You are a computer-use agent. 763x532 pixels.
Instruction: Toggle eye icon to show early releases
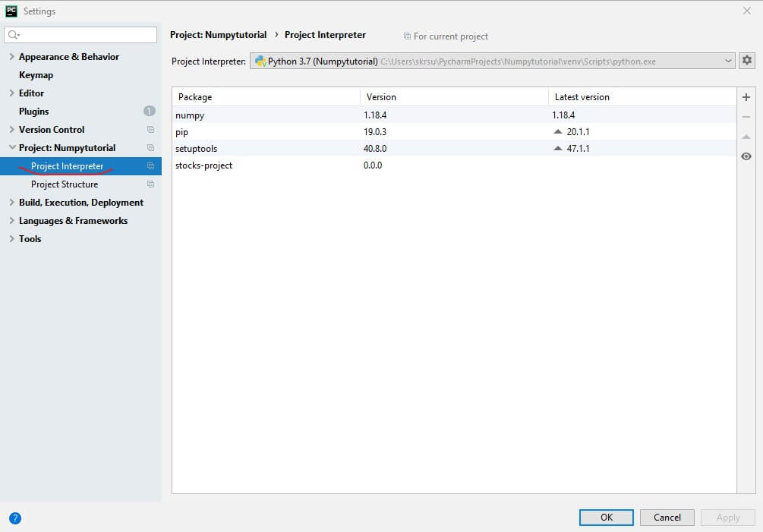point(746,156)
